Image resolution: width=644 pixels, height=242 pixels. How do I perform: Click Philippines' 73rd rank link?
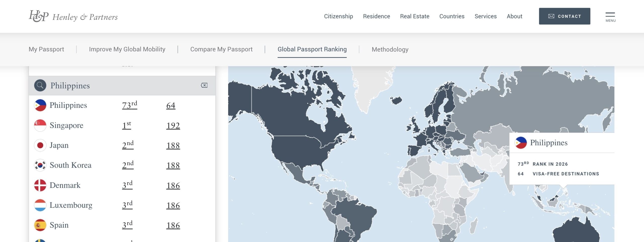129,105
